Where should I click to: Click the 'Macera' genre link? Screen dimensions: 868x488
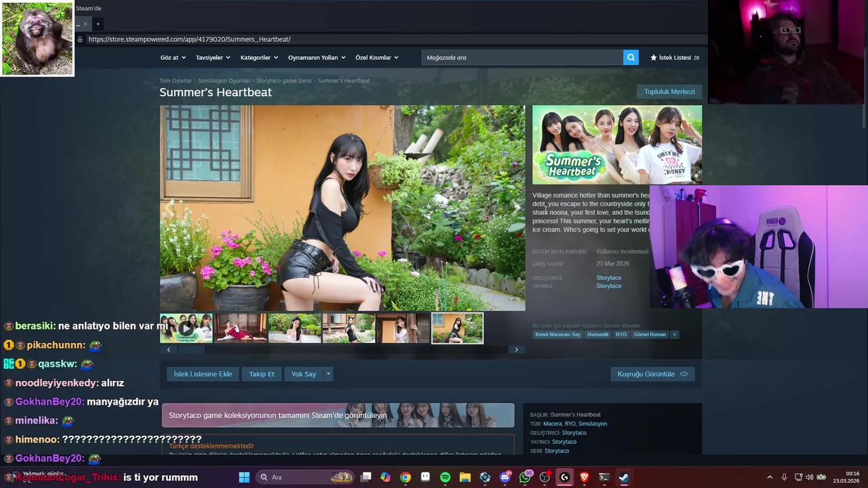click(552, 424)
